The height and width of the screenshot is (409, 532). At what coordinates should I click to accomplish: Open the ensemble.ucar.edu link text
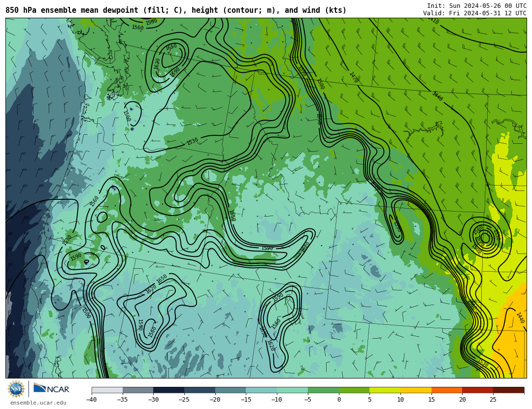point(38,403)
